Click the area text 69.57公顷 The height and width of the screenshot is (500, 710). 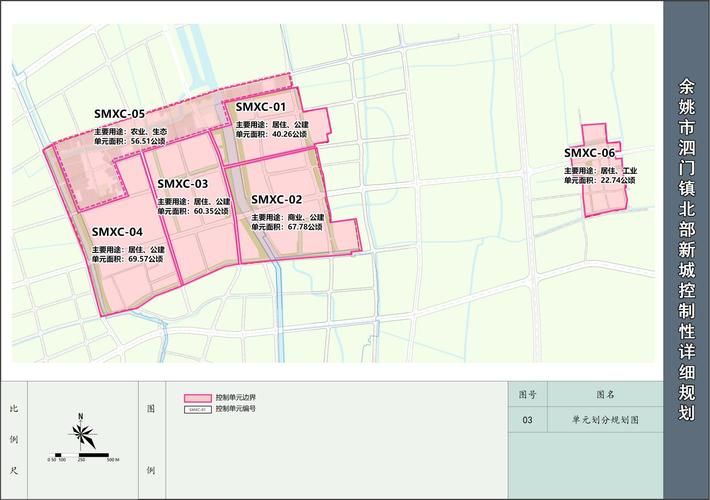tap(146, 259)
